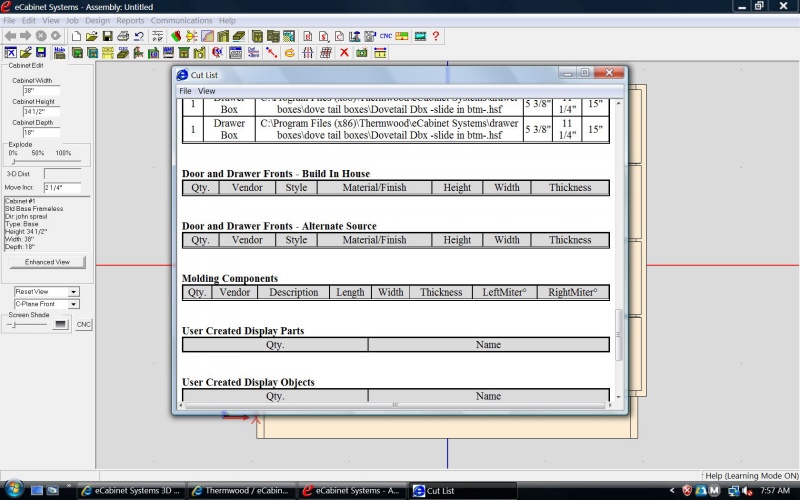
Task: Click the red X delete icon in the second toolbar
Action: click(x=344, y=53)
